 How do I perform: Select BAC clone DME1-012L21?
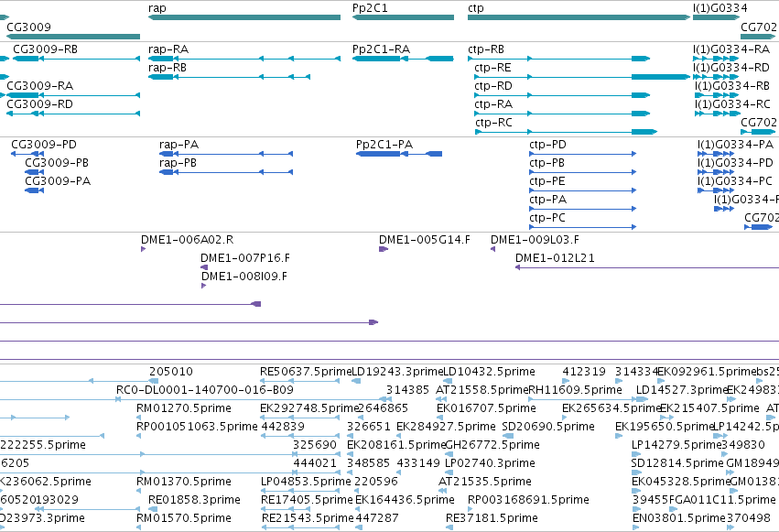[x=647, y=267]
